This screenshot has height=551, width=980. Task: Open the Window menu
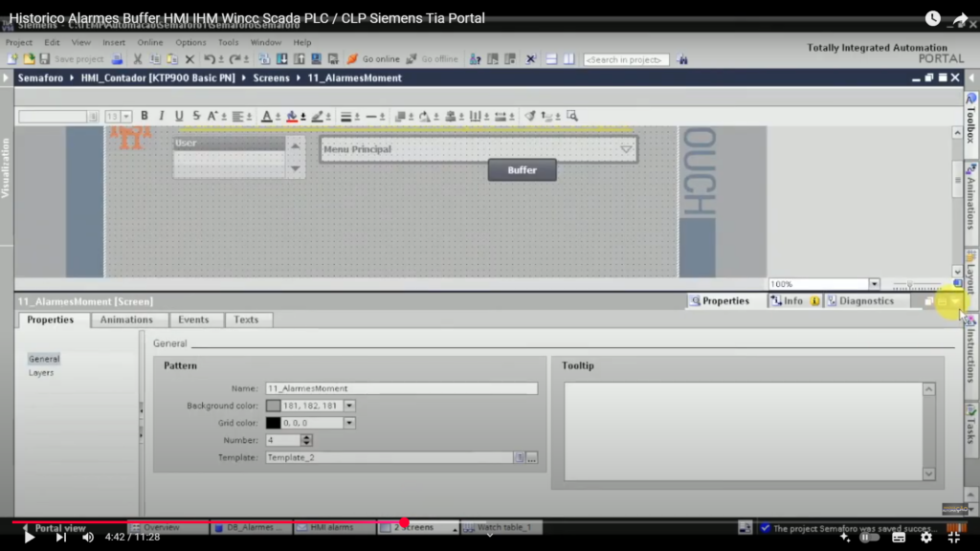(x=266, y=42)
